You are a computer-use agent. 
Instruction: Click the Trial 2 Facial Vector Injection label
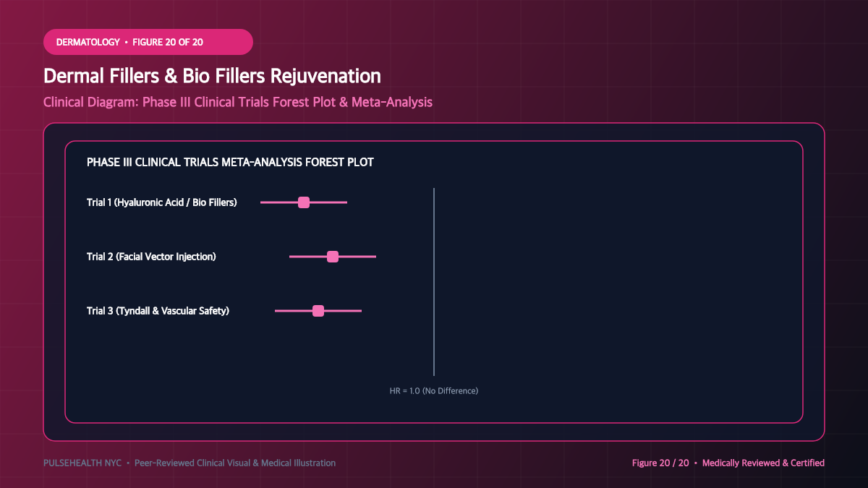tap(151, 257)
